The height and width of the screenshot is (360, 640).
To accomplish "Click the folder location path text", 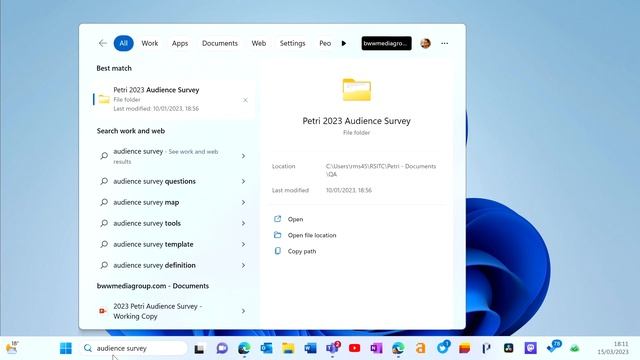I will 381,170.
